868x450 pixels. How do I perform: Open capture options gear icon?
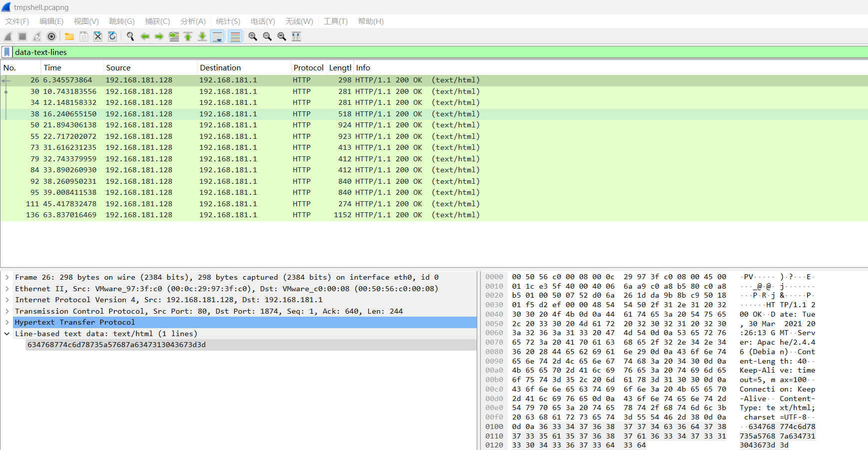(51, 36)
